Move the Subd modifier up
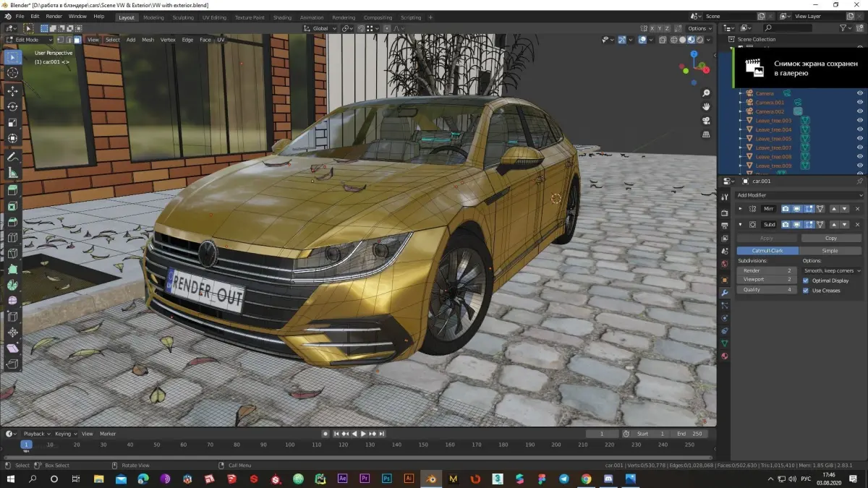Viewport: 868px width, 488px height. point(834,225)
